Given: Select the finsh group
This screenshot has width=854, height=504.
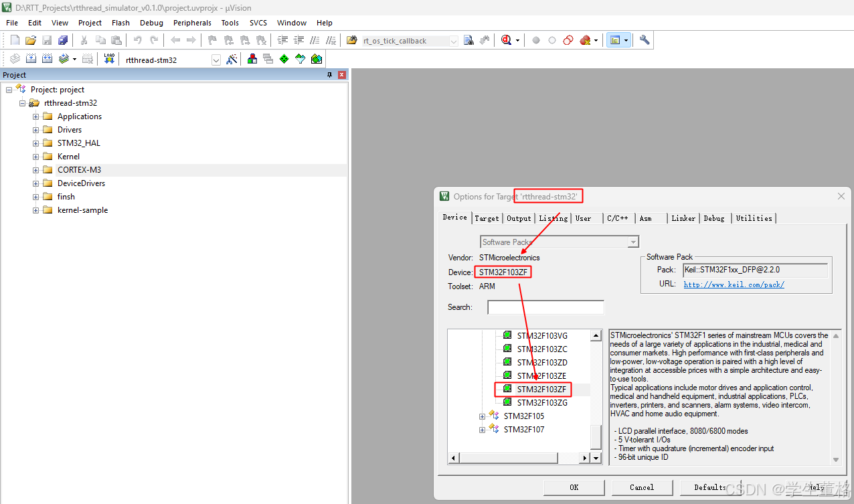Looking at the screenshot, I should coord(66,197).
